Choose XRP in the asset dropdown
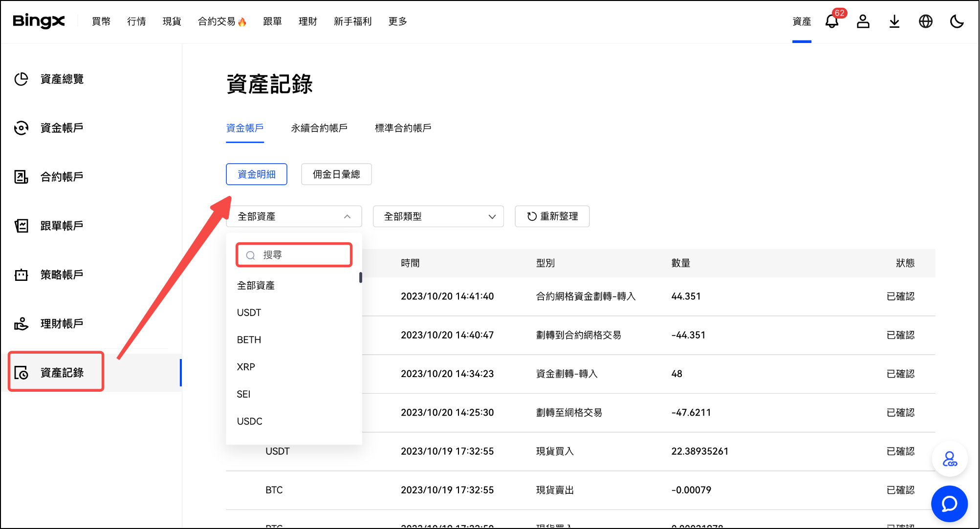The height and width of the screenshot is (529, 980). coord(246,367)
